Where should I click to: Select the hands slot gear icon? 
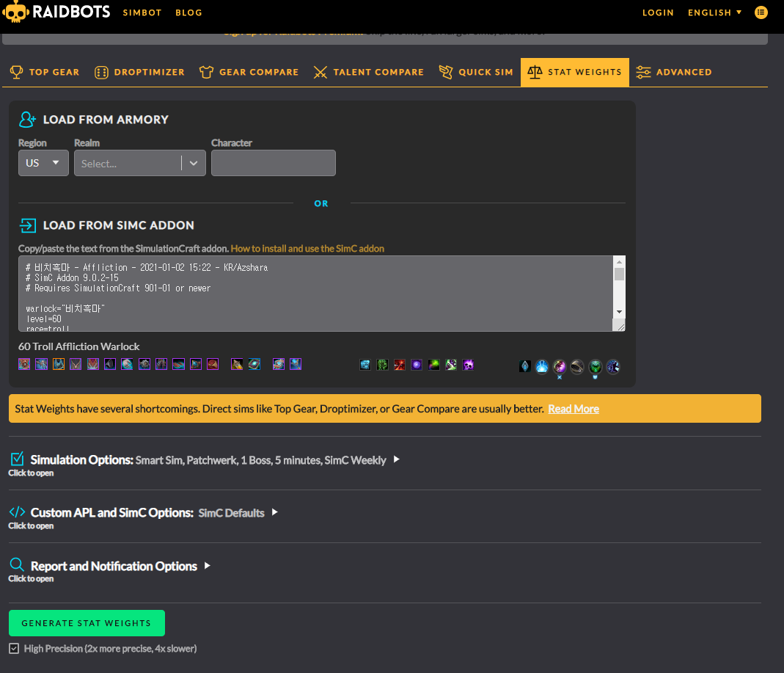[x=127, y=364]
